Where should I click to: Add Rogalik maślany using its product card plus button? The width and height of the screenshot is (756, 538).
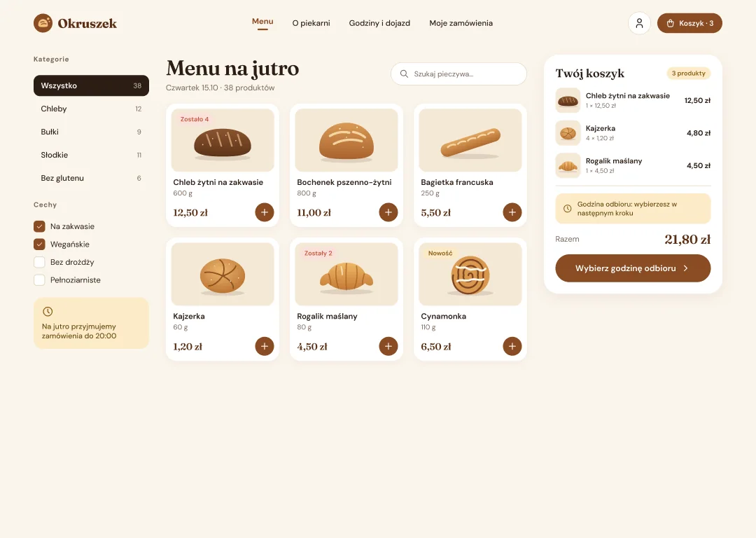coord(388,347)
